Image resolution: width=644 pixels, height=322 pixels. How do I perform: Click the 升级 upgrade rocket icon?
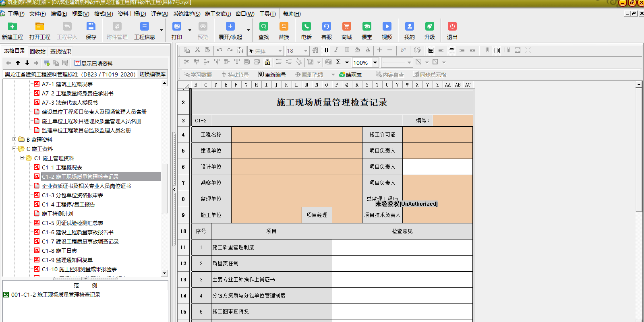point(429,27)
